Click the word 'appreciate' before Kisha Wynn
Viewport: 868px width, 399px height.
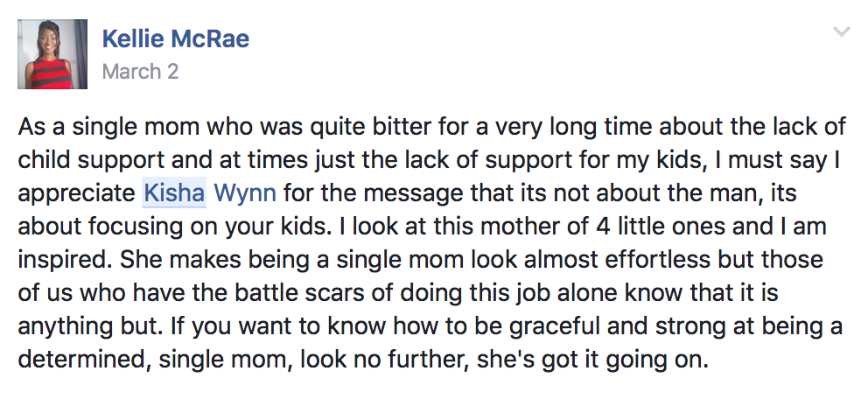(76, 194)
